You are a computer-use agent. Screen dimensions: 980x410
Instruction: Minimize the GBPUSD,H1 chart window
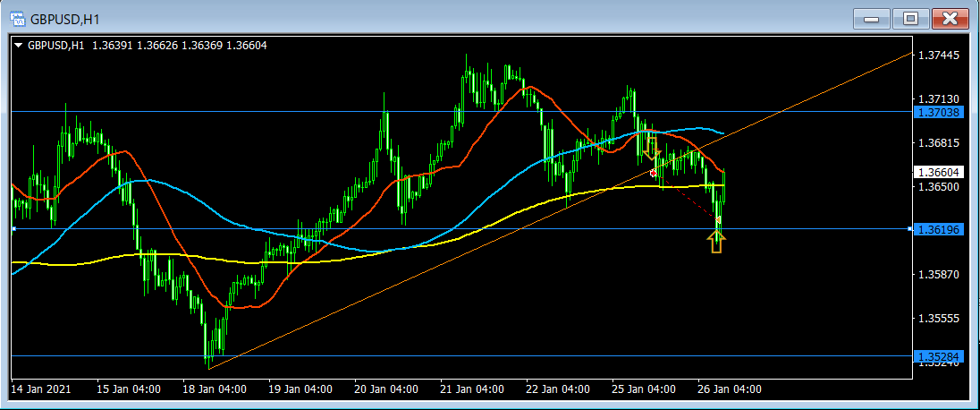[x=871, y=19]
